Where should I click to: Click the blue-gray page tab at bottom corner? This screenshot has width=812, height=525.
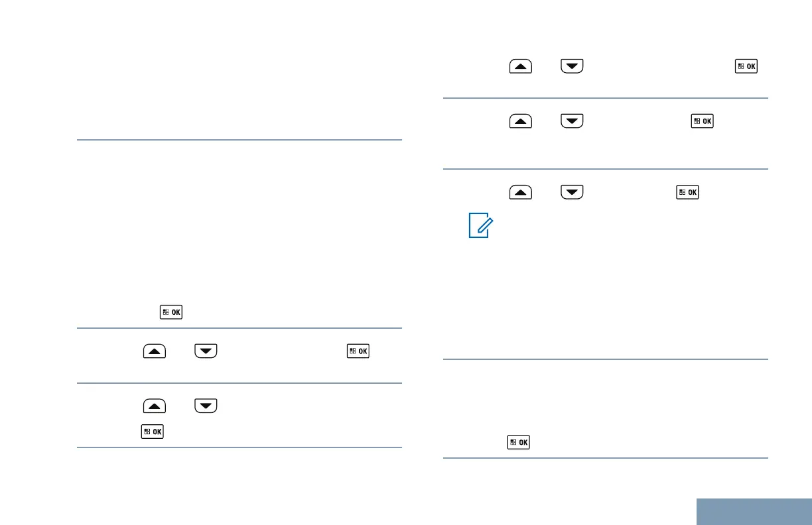(x=755, y=511)
